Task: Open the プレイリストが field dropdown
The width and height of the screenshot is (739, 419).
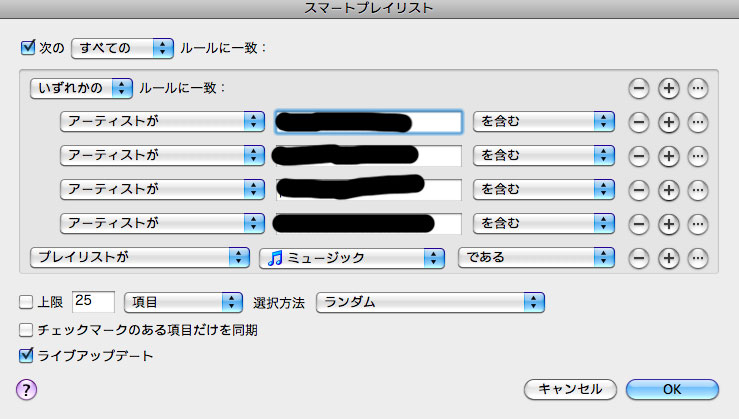Action: tap(140, 257)
